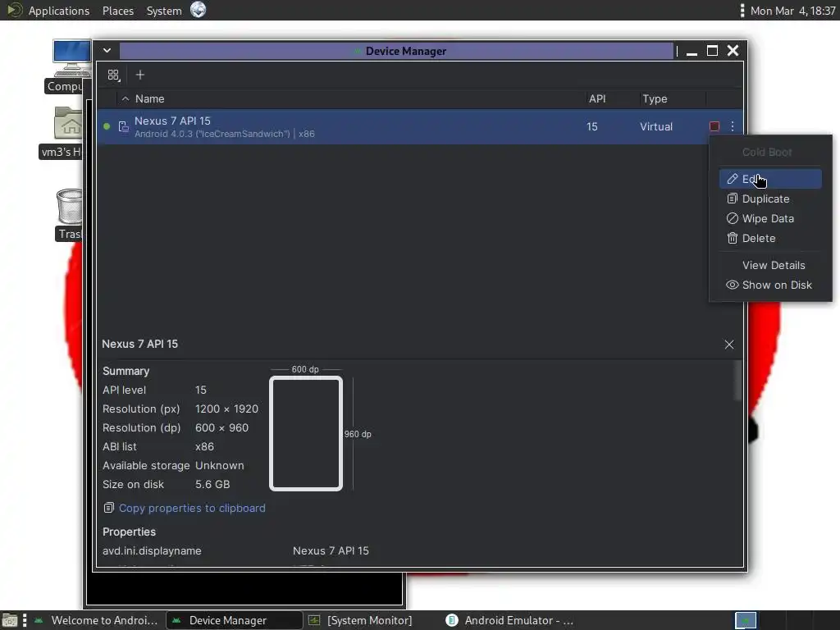The image size is (840, 630).
Task: Select Edit in the context menu
Action: (x=769, y=179)
